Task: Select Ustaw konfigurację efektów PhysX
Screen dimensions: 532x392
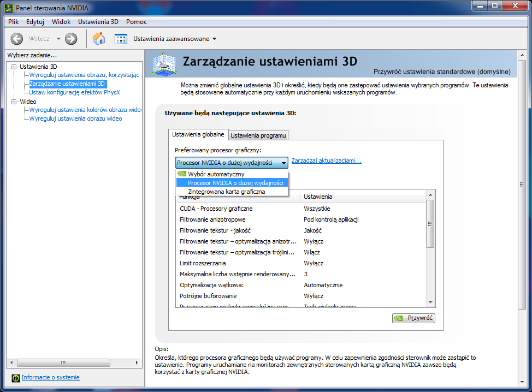Action: pos(74,92)
